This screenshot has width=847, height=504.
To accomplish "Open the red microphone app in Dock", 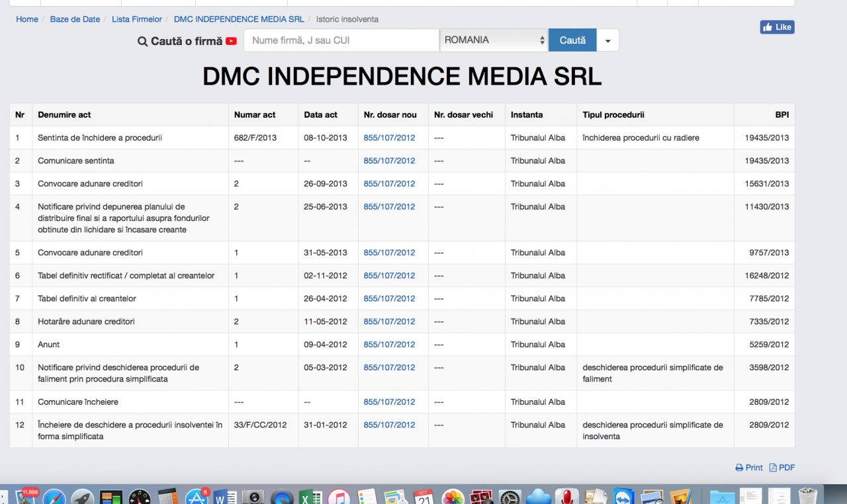I will 567,497.
